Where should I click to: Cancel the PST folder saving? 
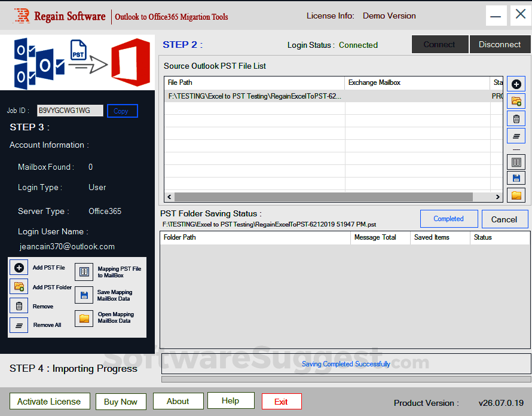click(x=504, y=219)
